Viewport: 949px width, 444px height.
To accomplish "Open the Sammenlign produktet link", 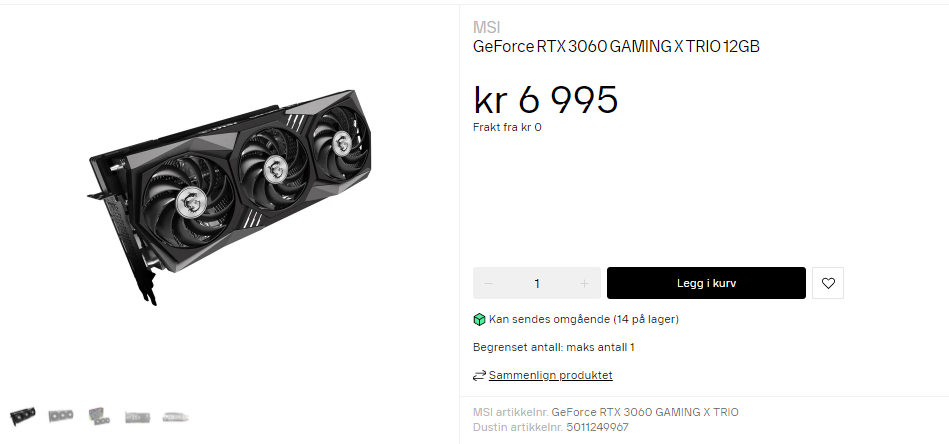I will pos(551,375).
